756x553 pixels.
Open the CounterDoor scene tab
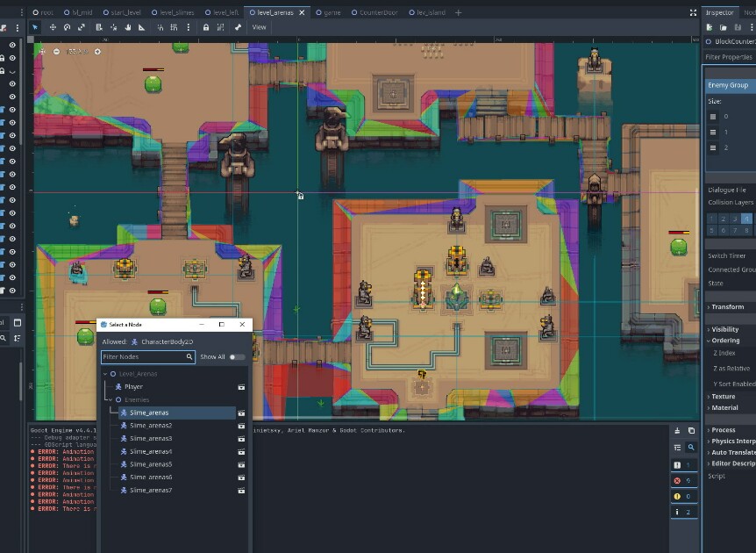(x=374, y=12)
